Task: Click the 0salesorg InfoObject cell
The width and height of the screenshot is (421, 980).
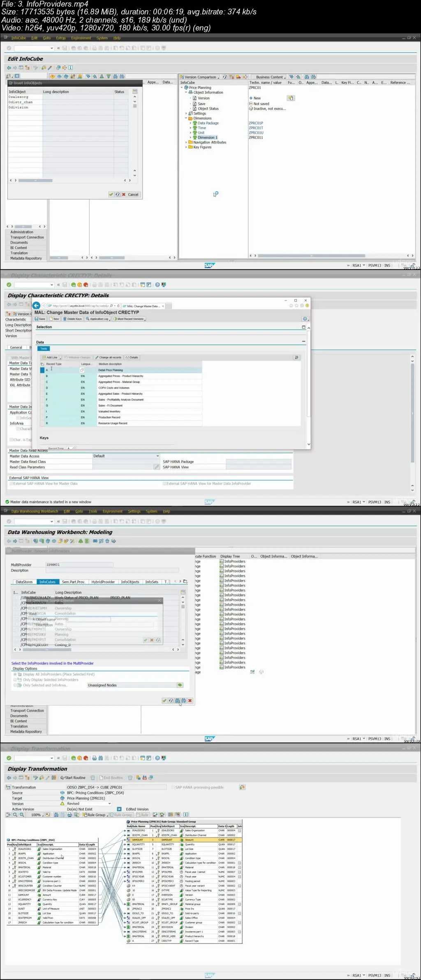Action: coord(25,97)
